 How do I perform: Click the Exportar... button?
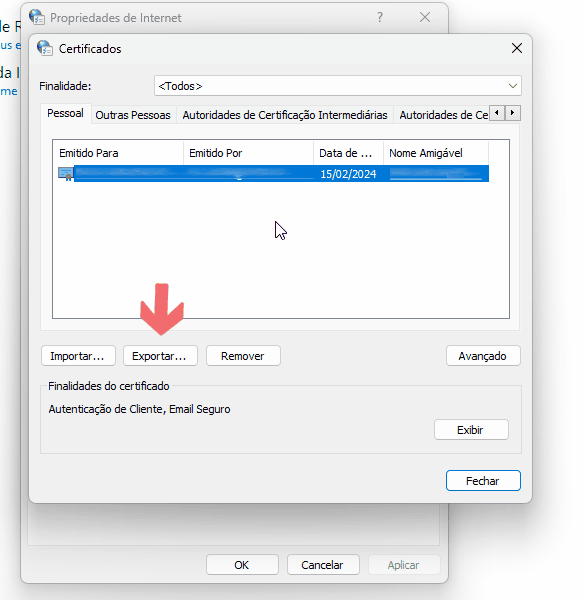[160, 356]
